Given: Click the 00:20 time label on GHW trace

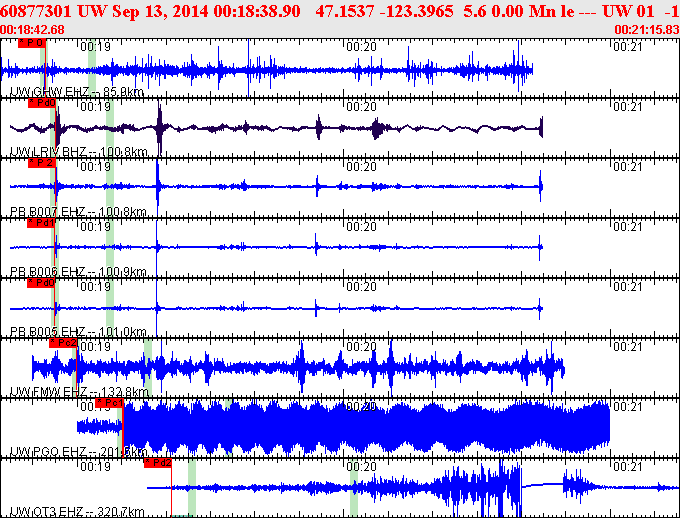Looking at the screenshot, I should pos(361,46).
